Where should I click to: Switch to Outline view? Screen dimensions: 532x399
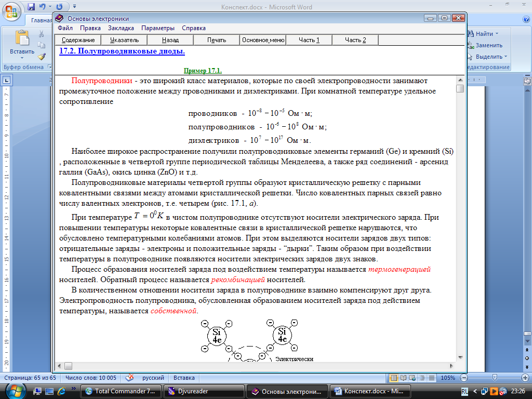tap(422, 378)
